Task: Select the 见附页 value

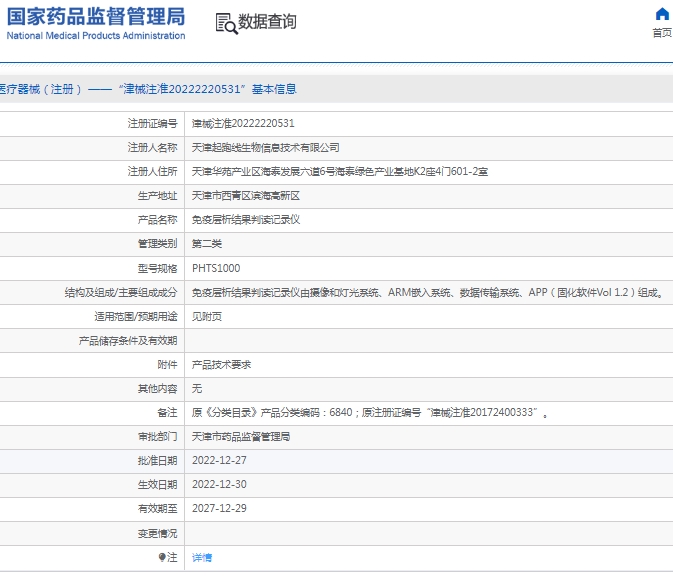Action: [206, 317]
